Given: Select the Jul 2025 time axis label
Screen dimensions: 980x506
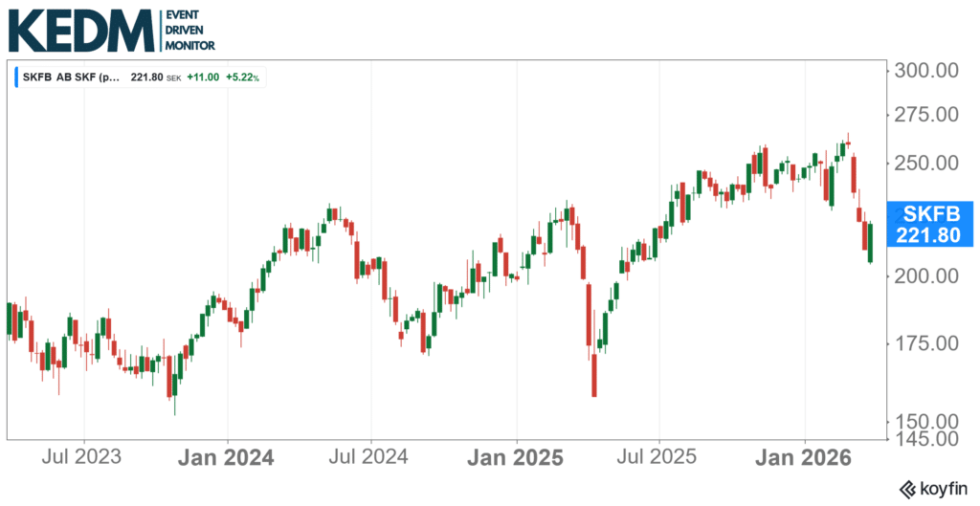Looking at the screenshot, I should (x=659, y=457).
